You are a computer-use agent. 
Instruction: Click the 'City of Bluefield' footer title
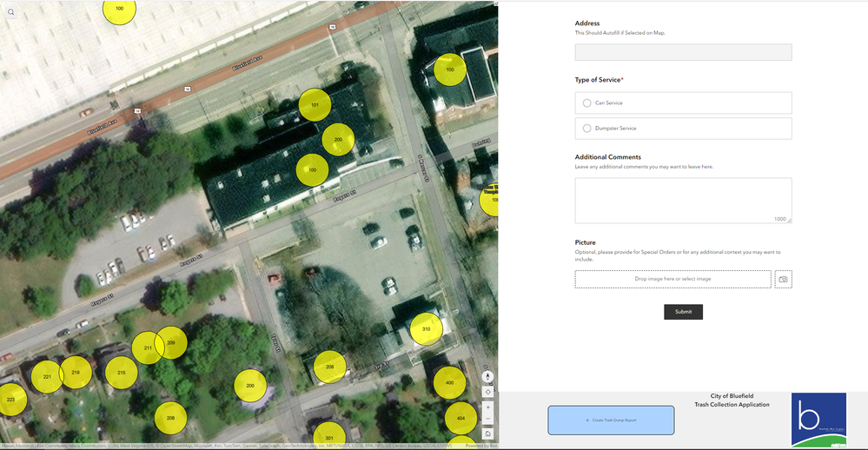tap(732, 396)
